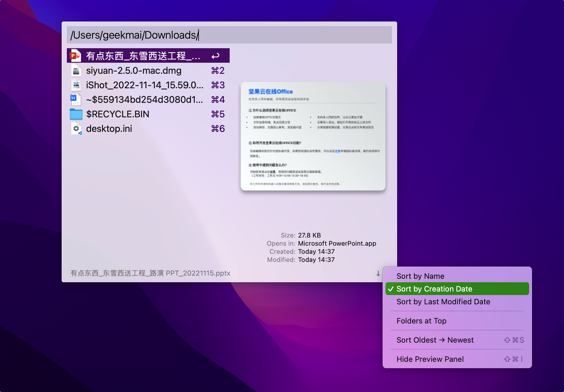Click the Word document icon for ~$559134bd254d3080d1

pos(76,100)
